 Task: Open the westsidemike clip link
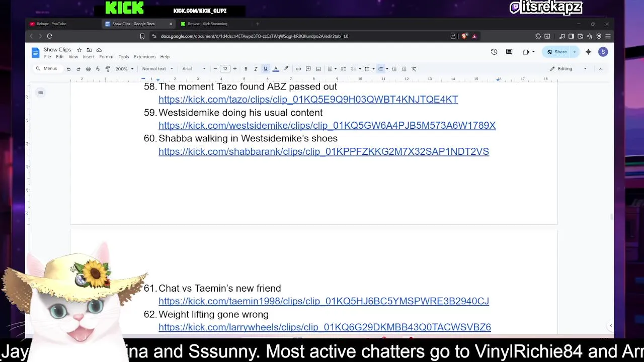click(327, 126)
